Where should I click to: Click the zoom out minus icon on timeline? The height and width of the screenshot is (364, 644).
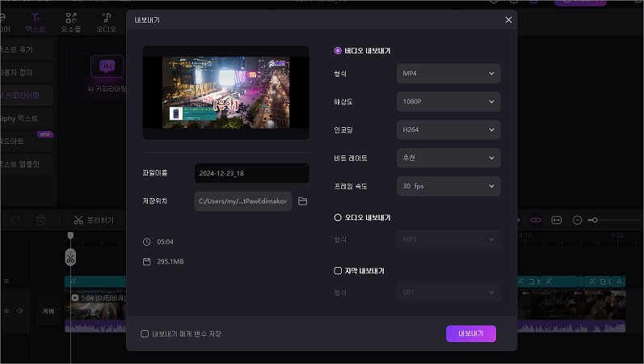click(x=577, y=220)
